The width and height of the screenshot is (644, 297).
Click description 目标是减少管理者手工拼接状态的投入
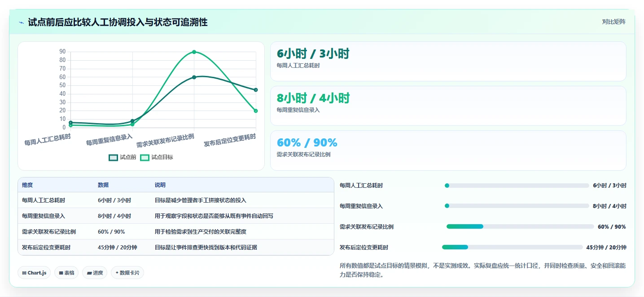(x=201, y=200)
